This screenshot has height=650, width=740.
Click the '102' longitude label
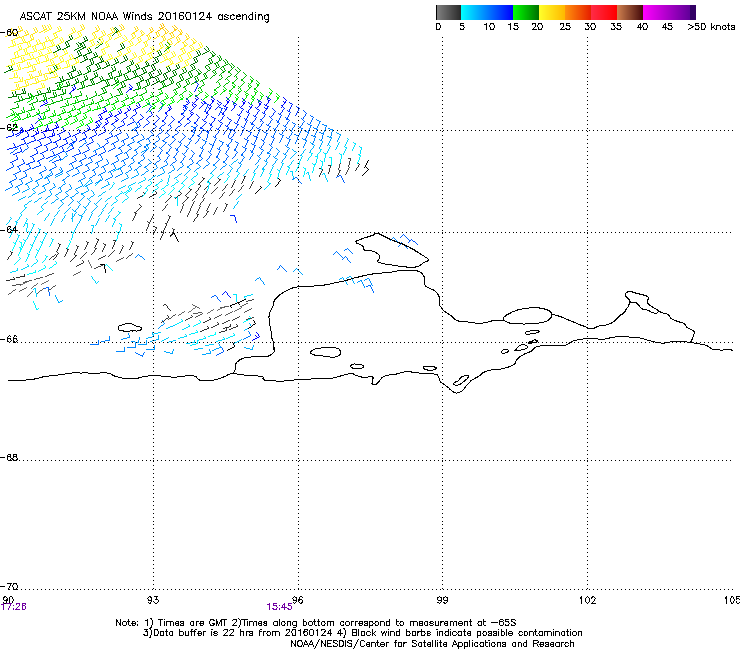587,600
